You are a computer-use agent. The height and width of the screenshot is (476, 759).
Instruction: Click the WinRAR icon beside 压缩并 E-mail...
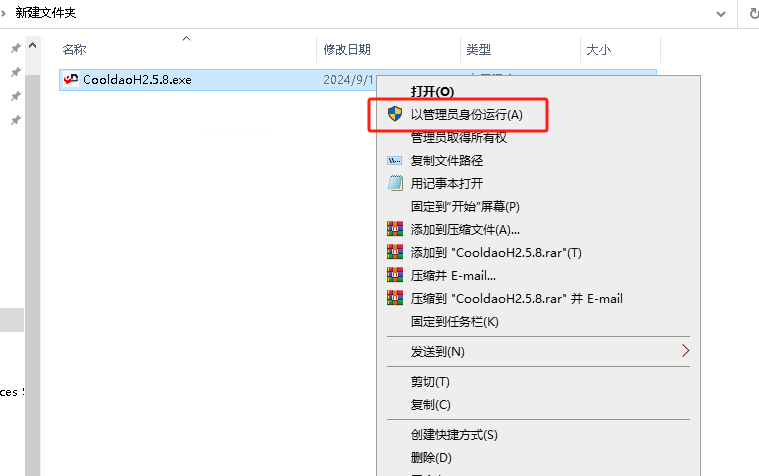394,275
